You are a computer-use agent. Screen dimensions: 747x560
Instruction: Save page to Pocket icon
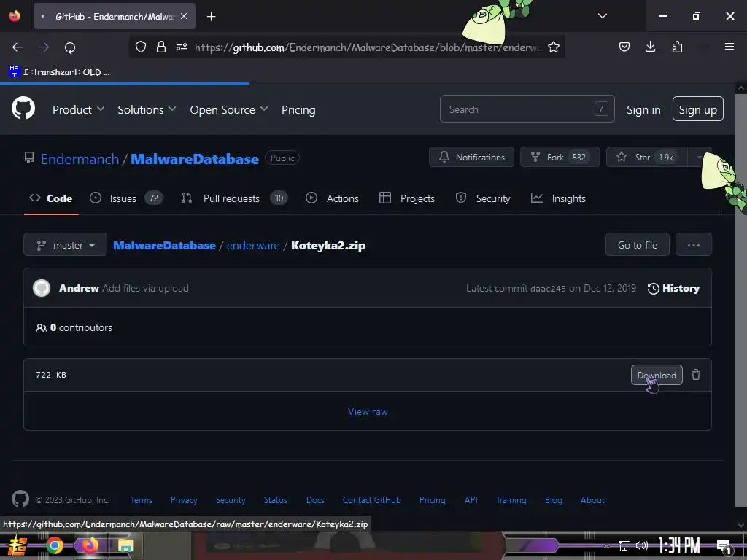pyautogui.click(x=624, y=47)
